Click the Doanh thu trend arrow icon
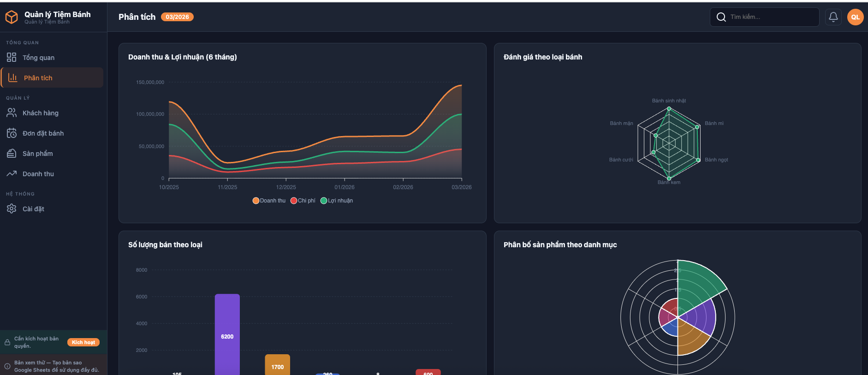This screenshot has width=868, height=375. click(12, 173)
